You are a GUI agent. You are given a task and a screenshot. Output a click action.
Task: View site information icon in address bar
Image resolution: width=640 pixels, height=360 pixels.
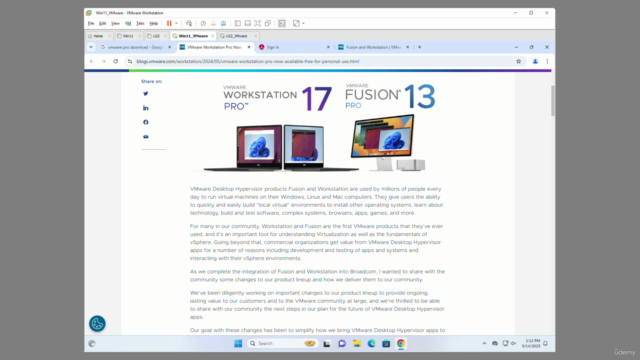(x=130, y=62)
